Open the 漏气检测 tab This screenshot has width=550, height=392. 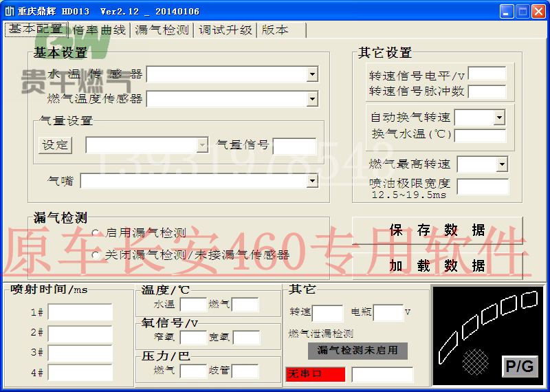click(x=162, y=30)
